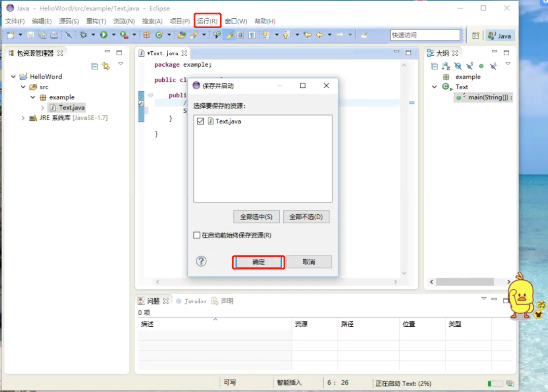Enable always save resources before launch
The height and width of the screenshot is (392, 548).
point(196,235)
